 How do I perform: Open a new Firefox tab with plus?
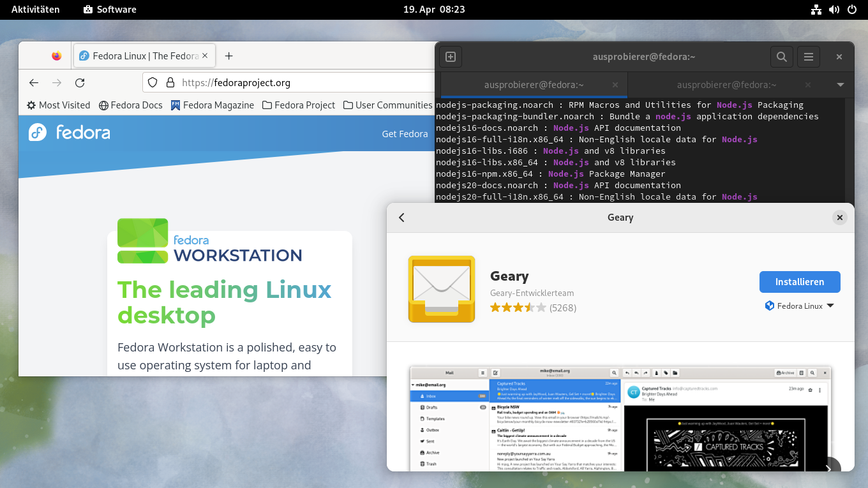229,56
